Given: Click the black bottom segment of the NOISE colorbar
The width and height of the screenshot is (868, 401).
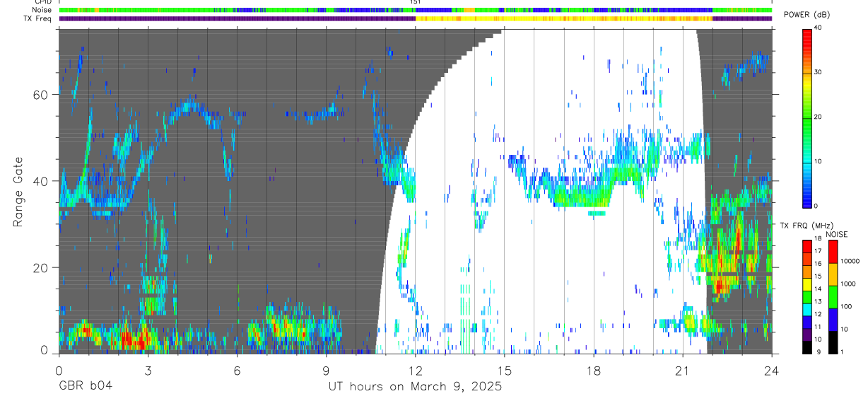Looking at the screenshot, I should tap(832, 342).
